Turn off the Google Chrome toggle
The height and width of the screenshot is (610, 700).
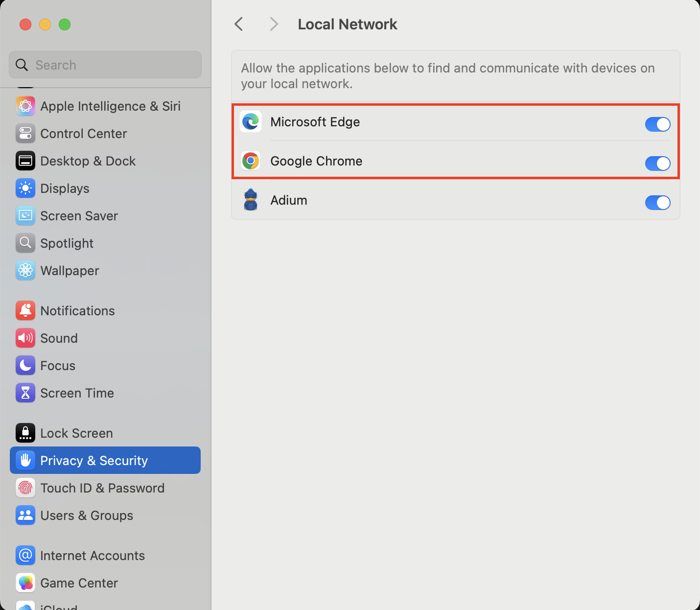(x=657, y=164)
